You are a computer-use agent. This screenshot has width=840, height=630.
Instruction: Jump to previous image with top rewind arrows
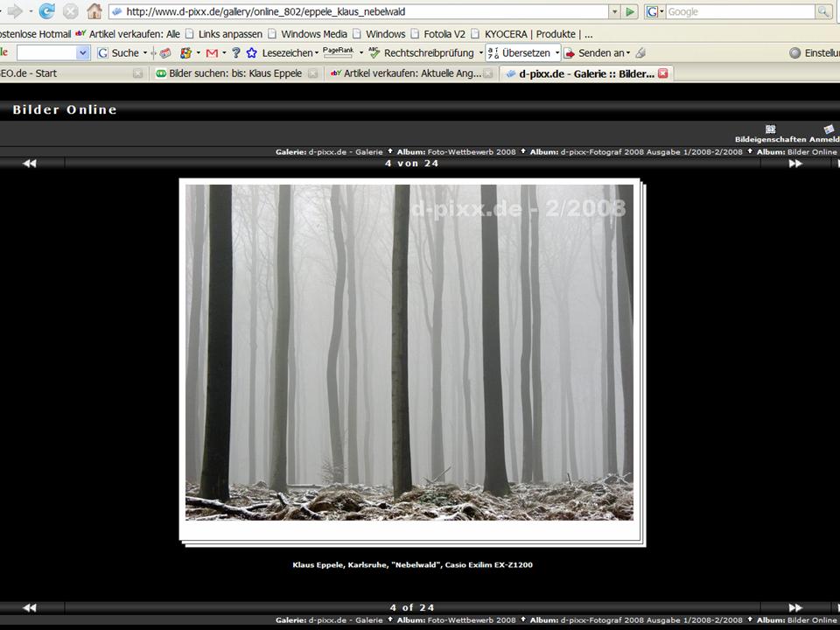30,164
